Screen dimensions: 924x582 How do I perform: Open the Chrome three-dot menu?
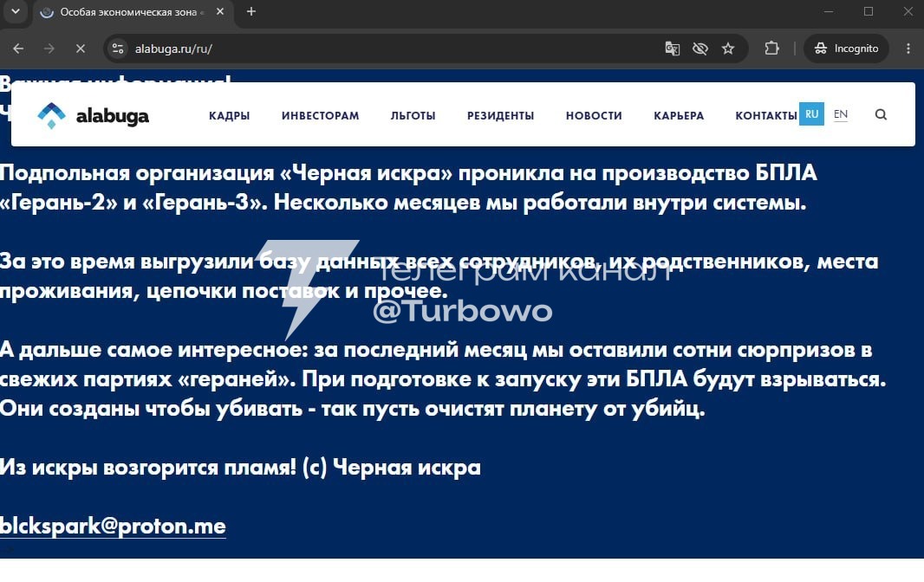point(908,48)
